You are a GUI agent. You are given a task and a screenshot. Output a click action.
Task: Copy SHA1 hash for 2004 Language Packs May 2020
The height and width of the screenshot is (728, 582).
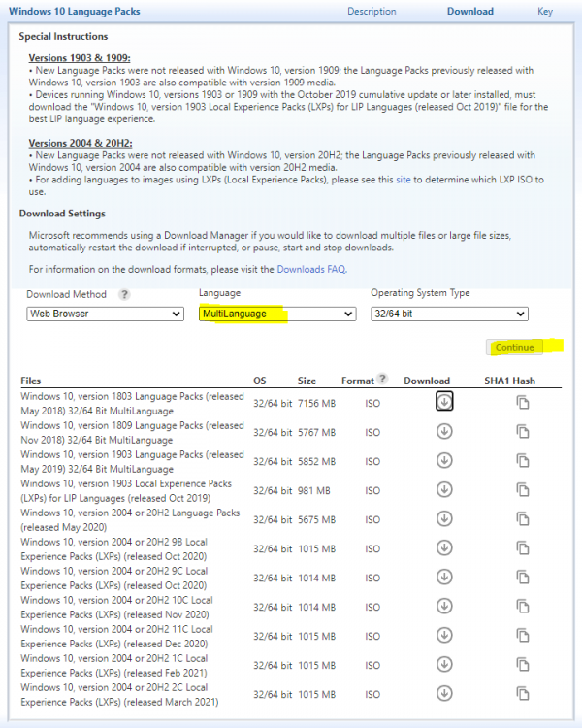pyautogui.click(x=523, y=519)
